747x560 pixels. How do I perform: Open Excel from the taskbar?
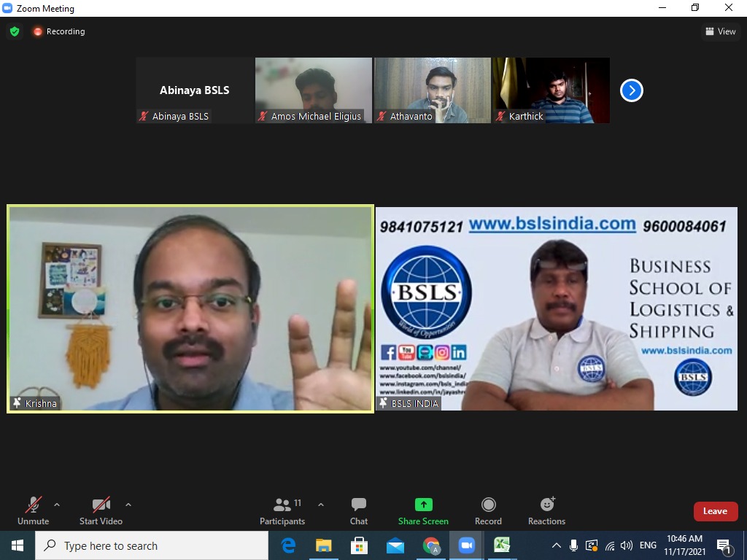point(502,545)
